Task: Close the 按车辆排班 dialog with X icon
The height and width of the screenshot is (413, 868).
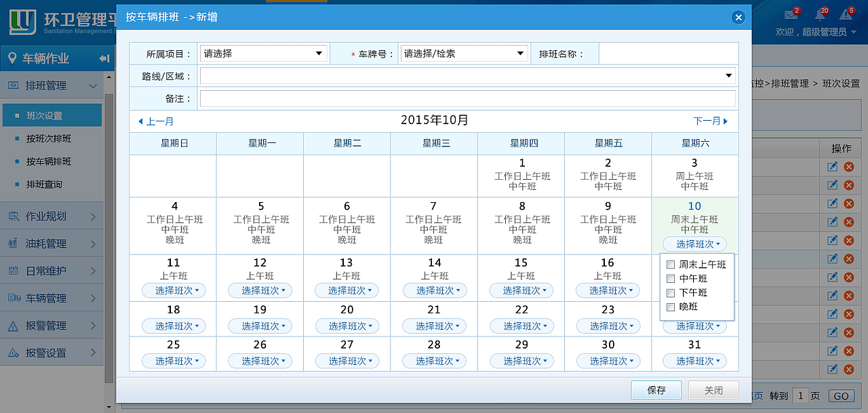Action: point(738,18)
